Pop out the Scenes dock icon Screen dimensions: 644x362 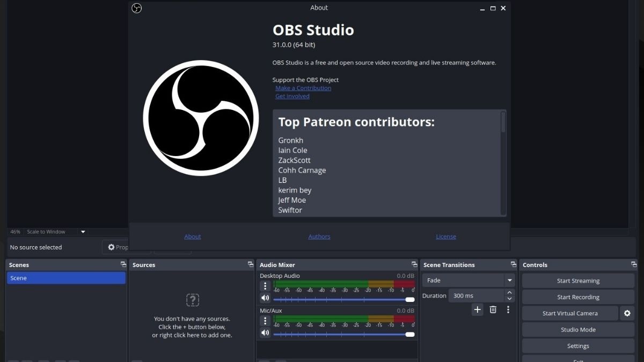tap(123, 264)
